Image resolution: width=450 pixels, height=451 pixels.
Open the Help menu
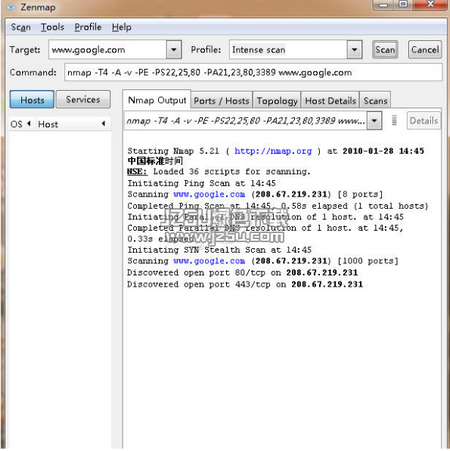click(121, 27)
